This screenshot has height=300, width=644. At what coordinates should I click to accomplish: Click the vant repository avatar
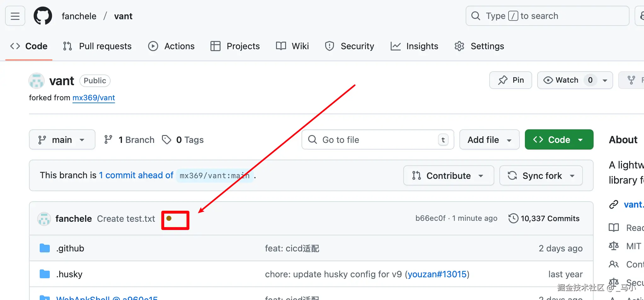pos(37,81)
